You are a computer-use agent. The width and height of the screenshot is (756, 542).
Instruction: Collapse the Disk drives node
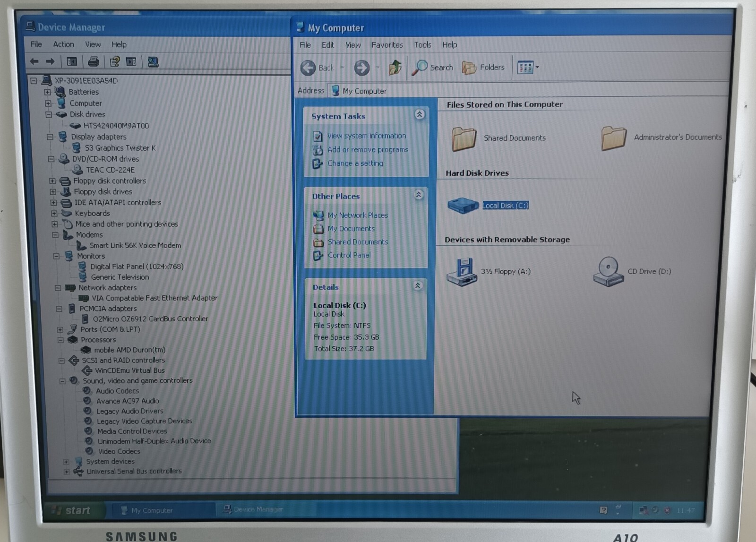[x=49, y=114]
